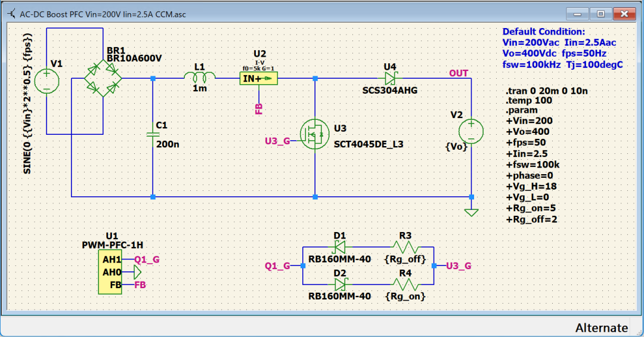This screenshot has width=644, height=337.
Task: Click the +Vin=200 parameter line
Action: pos(530,121)
